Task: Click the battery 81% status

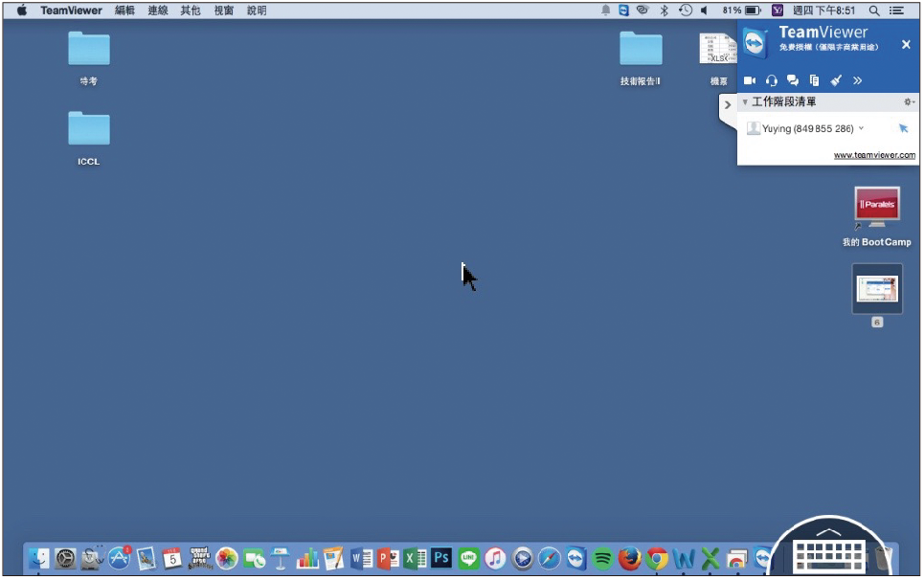Action: coord(741,11)
